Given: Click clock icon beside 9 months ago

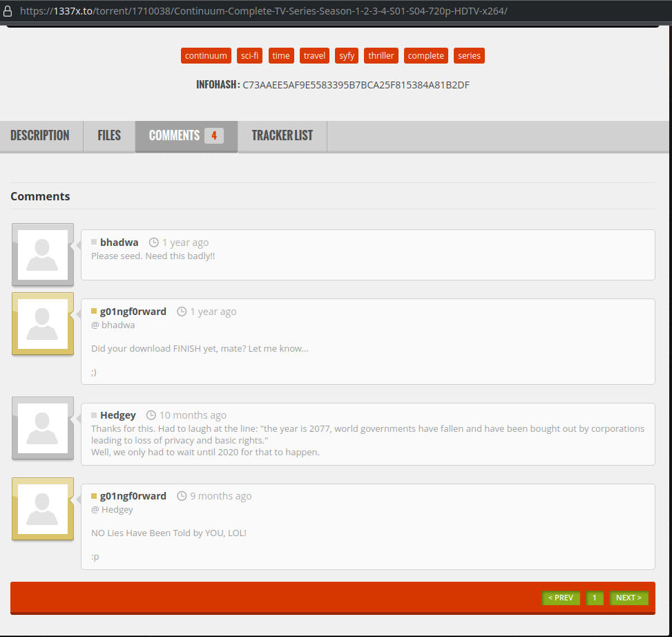Looking at the screenshot, I should pos(182,496).
